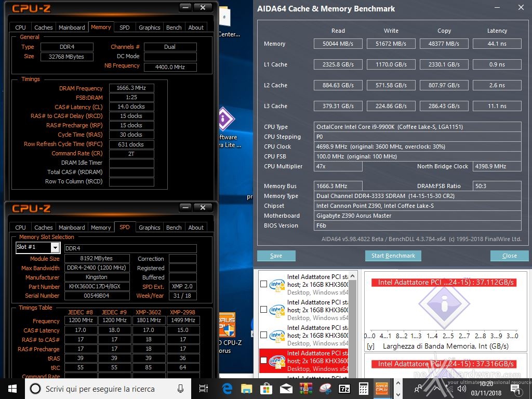Screen dimensions: 532x399
Task: Open WinRAR from the taskbar
Action: pyautogui.click(x=305, y=389)
